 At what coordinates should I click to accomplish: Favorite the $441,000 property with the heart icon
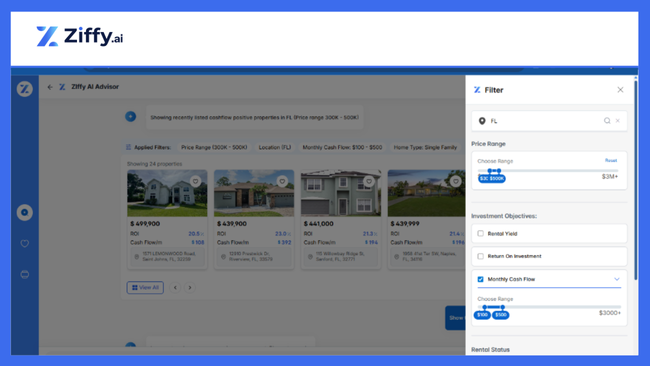click(369, 181)
